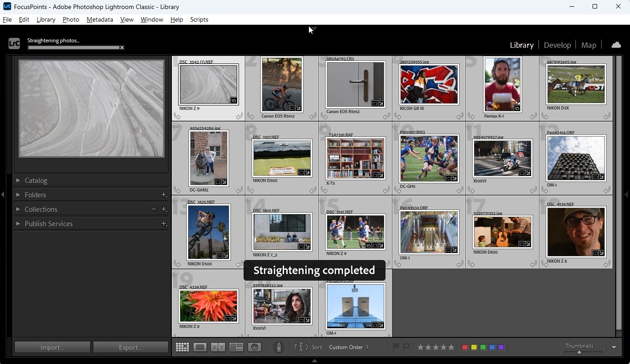Open Survey view
Screen dimensions: 630x364
pos(236,347)
